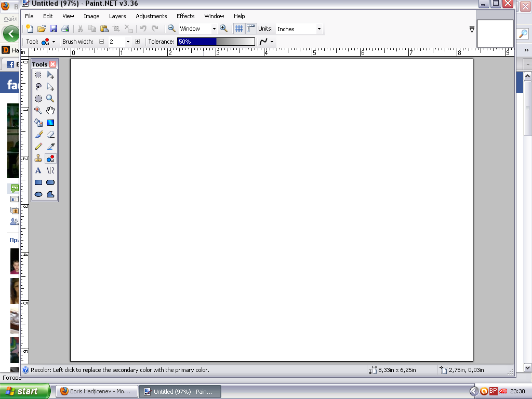Switch to Boris Hadjicenev Firefox taskbar button

click(x=97, y=391)
